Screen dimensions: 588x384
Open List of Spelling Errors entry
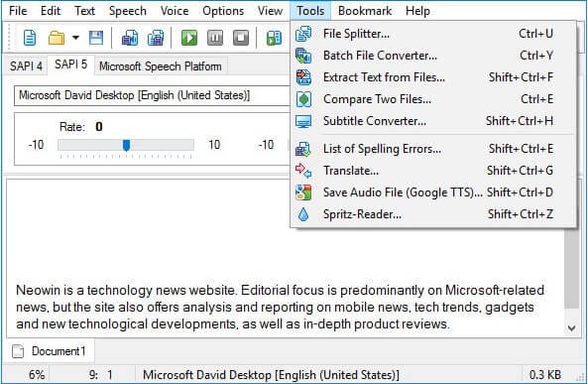point(433,149)
